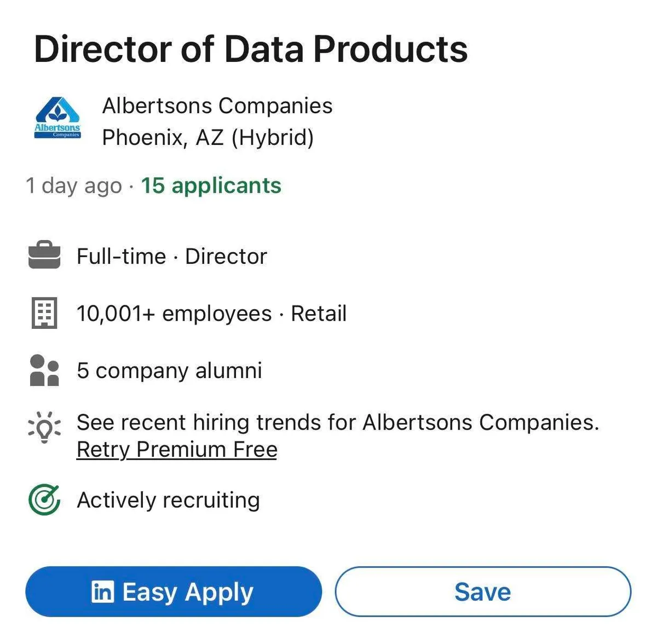Screen dimensions: 657x644
Task: Click the Phoenix, AZ (Hybrid) location
Action: point(208,137)
